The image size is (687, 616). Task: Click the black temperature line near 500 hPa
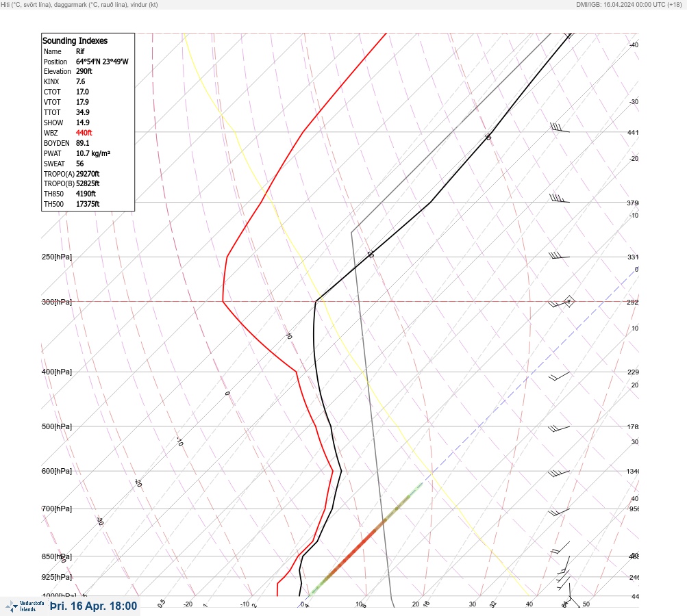(x=331, y=426)
